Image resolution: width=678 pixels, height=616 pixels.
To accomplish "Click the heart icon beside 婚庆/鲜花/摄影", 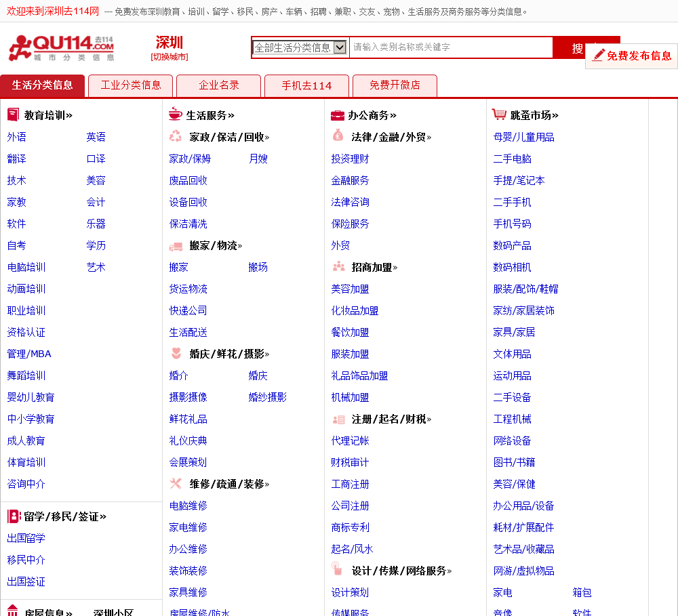I will click(x=176, y=353).
